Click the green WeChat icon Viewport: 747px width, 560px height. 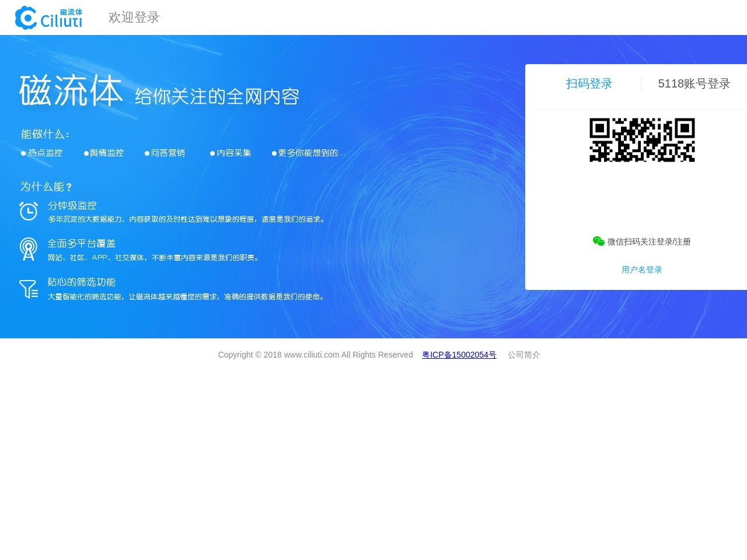[598, 242]
